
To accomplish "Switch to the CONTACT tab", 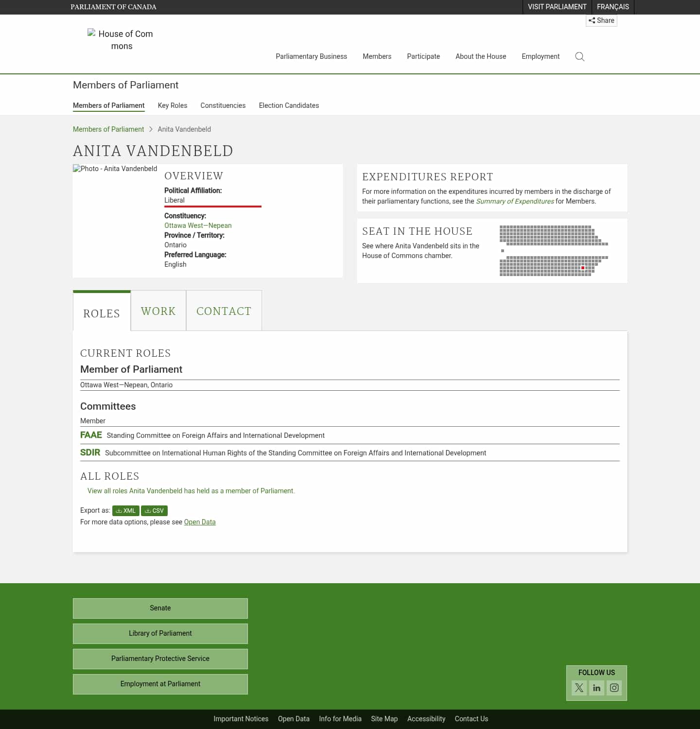I will tap(224, 311).
